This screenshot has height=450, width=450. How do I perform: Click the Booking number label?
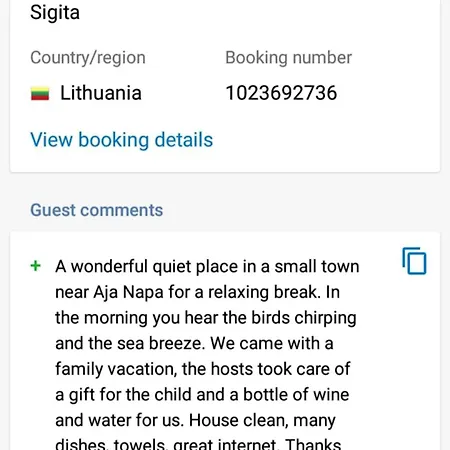[x=289, y=58]
